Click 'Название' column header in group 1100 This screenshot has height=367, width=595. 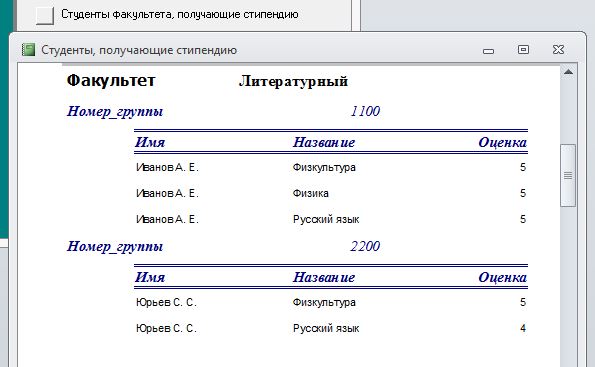324,142
